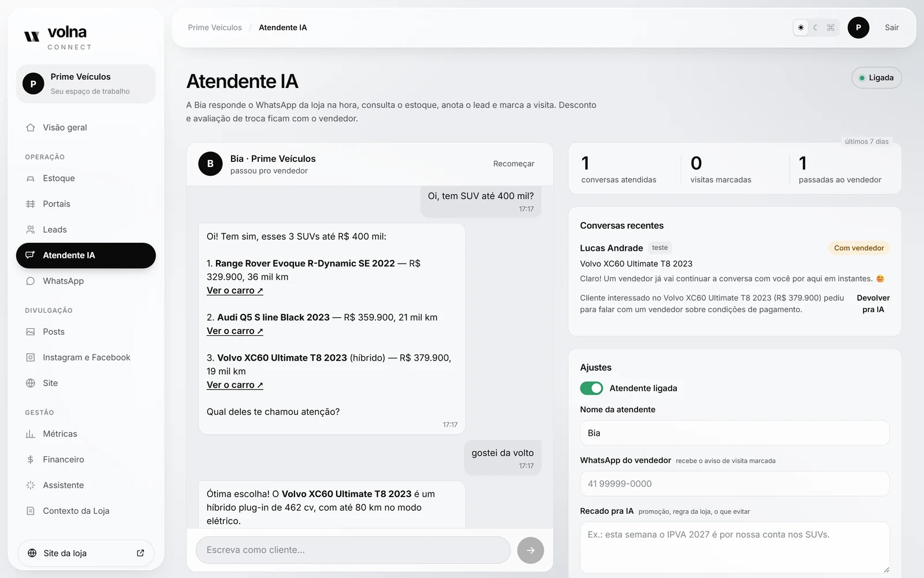
Task: Click Recomeçar to restart the chat
Action: (513, 164)
